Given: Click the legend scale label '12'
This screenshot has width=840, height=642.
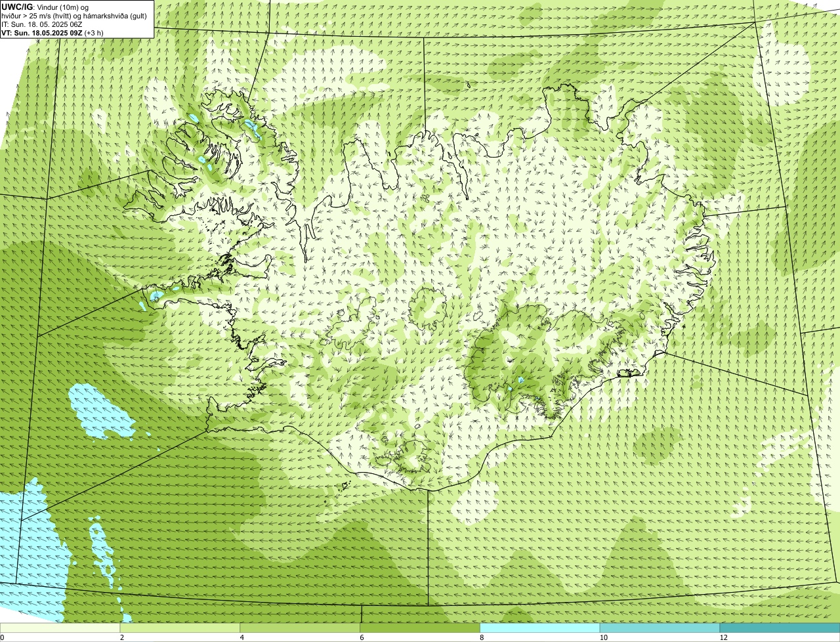Looking at the screenshot, I should (723, 637).
